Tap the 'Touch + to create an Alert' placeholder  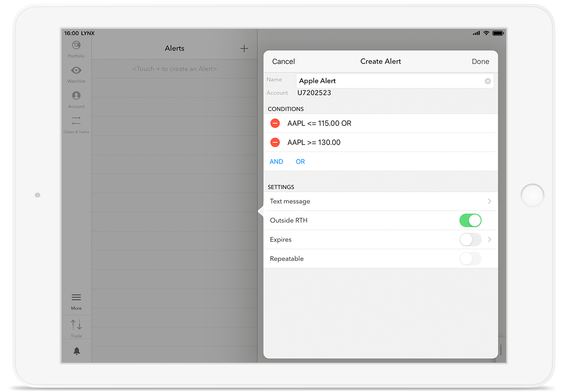(x=175, y=69)
